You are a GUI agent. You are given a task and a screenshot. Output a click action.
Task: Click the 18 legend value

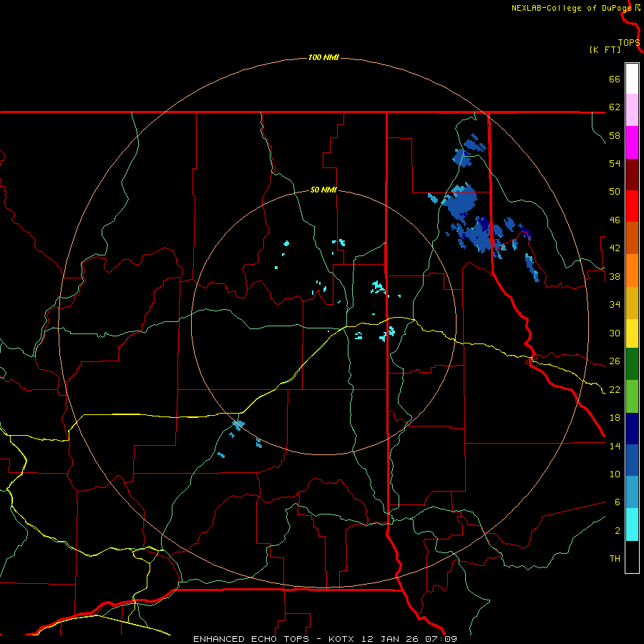pos(615,417)
